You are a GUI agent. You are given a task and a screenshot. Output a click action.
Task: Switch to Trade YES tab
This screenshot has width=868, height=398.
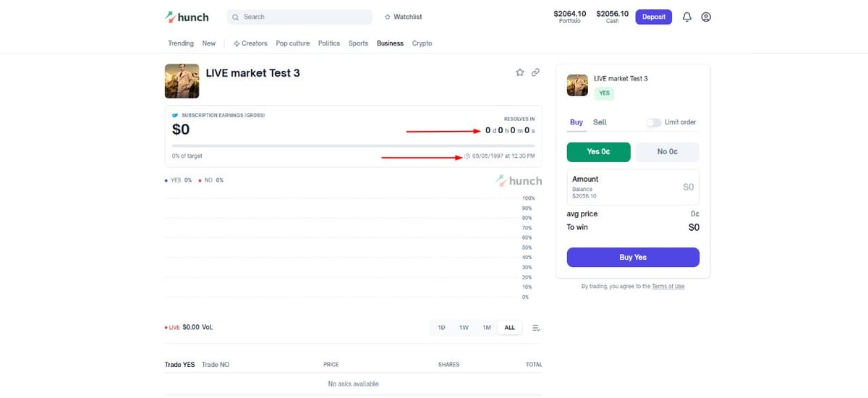[x=179, y=365]
